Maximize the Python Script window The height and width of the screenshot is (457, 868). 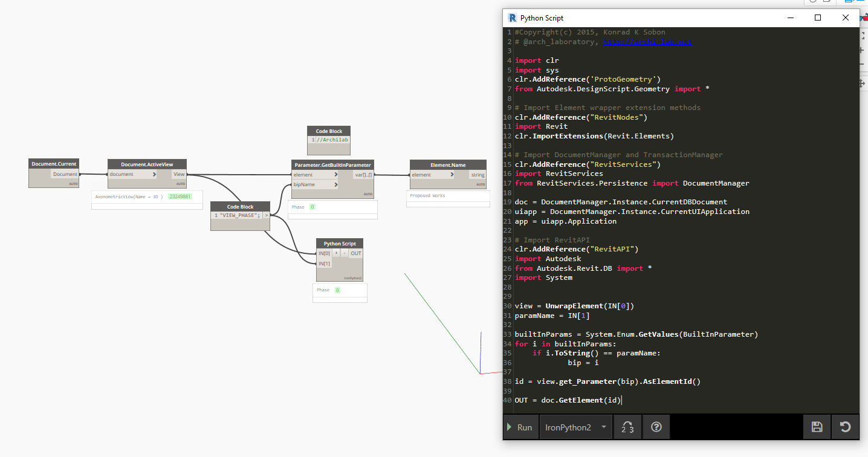[x=818, y=18]
